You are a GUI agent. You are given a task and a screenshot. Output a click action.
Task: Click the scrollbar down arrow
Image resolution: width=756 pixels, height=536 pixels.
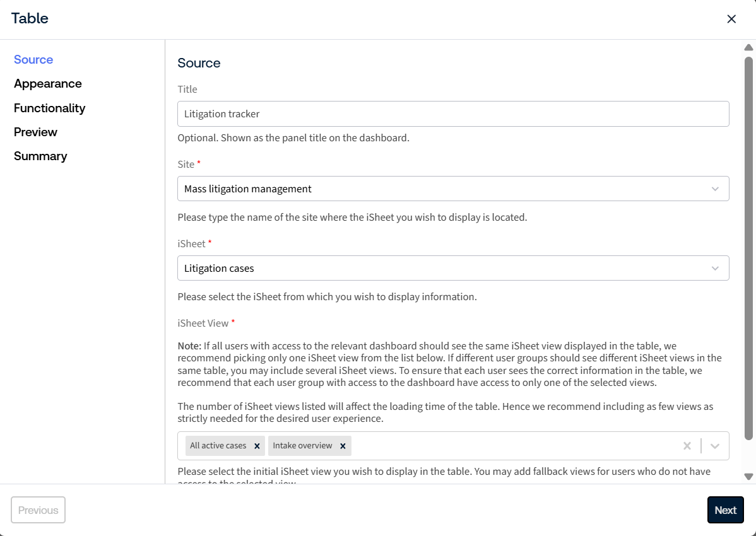click(x=748, y=477)
